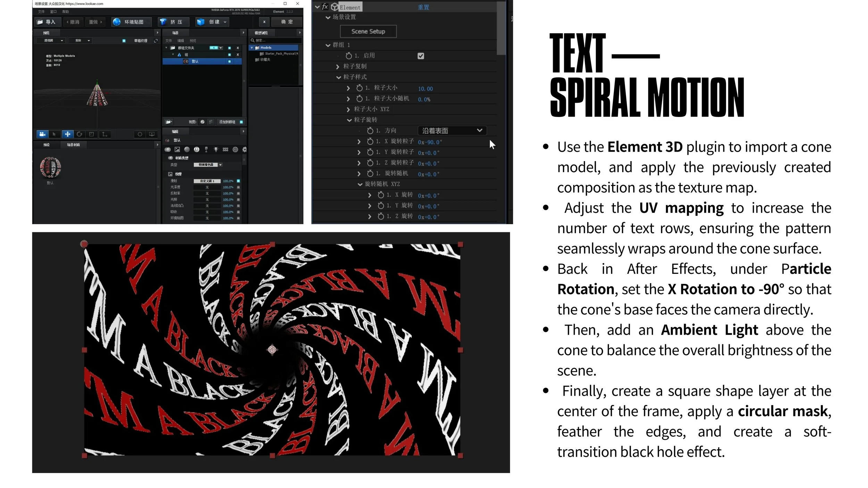The image size is (868, 488).
Task: Click the Scene Setup button
Action: point(368,31)
